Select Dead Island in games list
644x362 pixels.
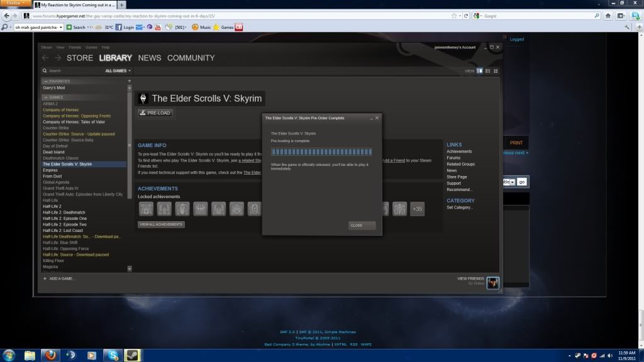pyautogui.click(x=54, y=152)
